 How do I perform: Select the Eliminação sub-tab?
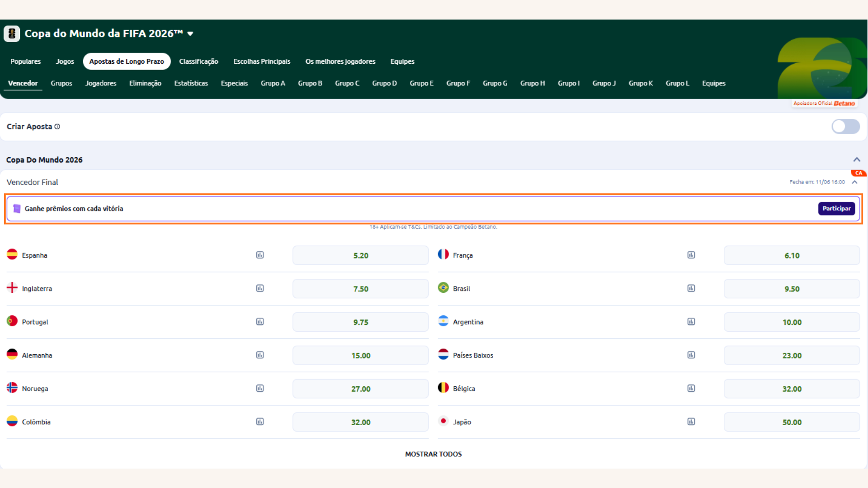click(145, 83)
